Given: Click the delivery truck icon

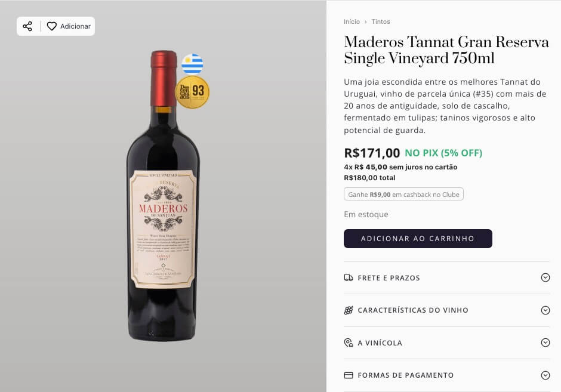Looking at the screenshot, I should point(349,277).
